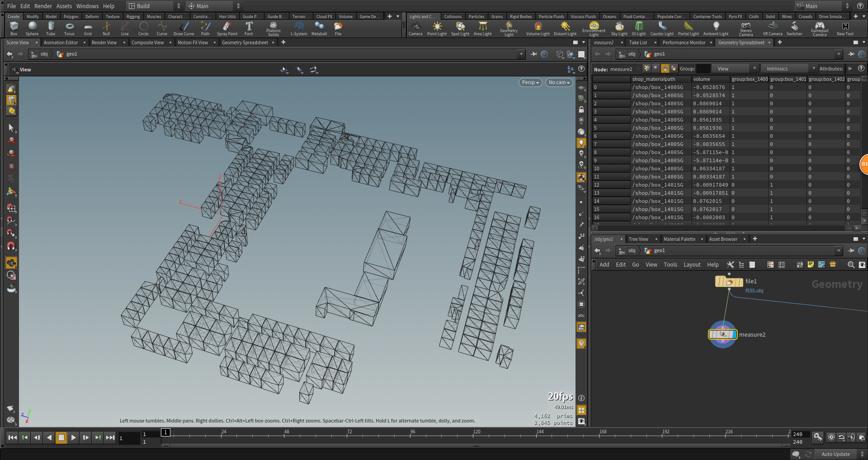868x460 pixels.
Task: Switch to the Performance Monitor tab
Action: click(684, 42)
